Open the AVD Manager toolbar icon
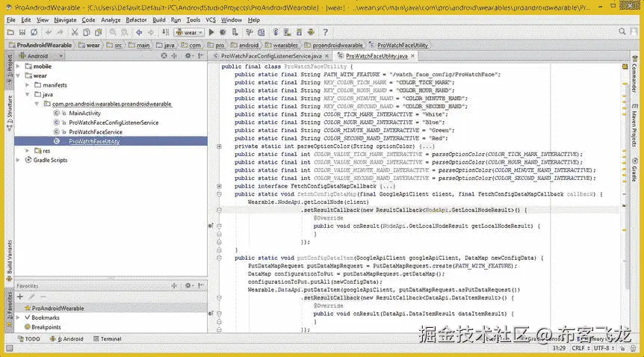The height and width of the screenshot is (357, 644). pyautogui.click(x=287, y=32)
